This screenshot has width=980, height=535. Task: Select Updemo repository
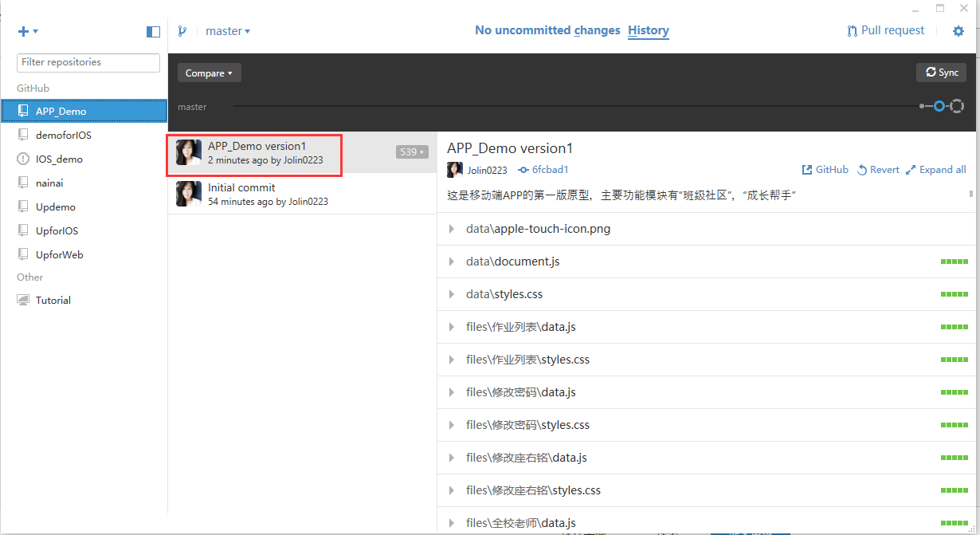84,207
